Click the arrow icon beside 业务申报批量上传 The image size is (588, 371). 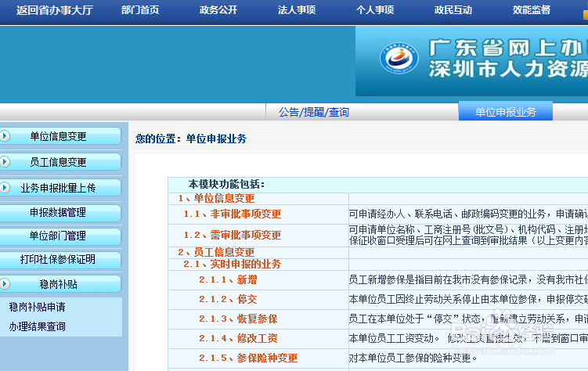[5, 187]
